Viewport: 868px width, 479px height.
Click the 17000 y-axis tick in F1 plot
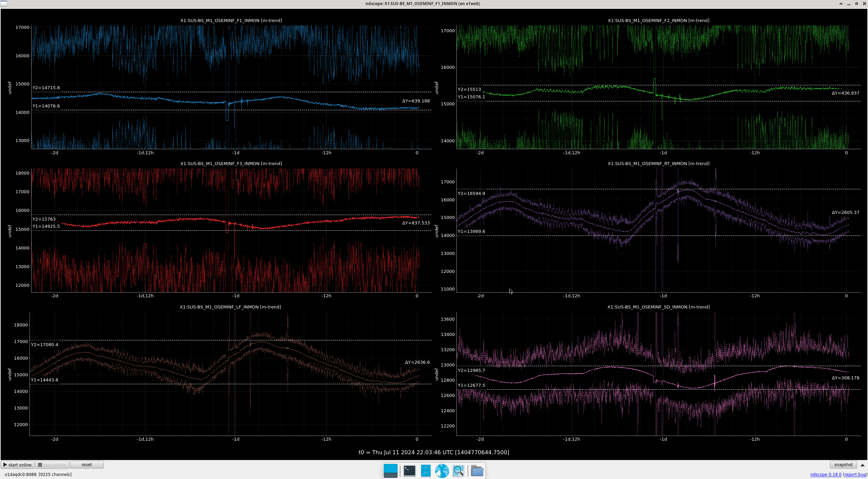22,27
